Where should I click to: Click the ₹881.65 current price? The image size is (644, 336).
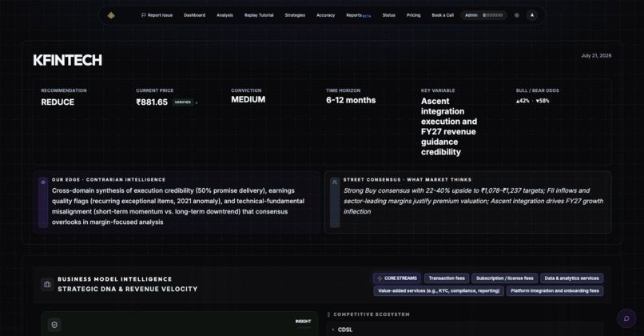coord(152,102)
